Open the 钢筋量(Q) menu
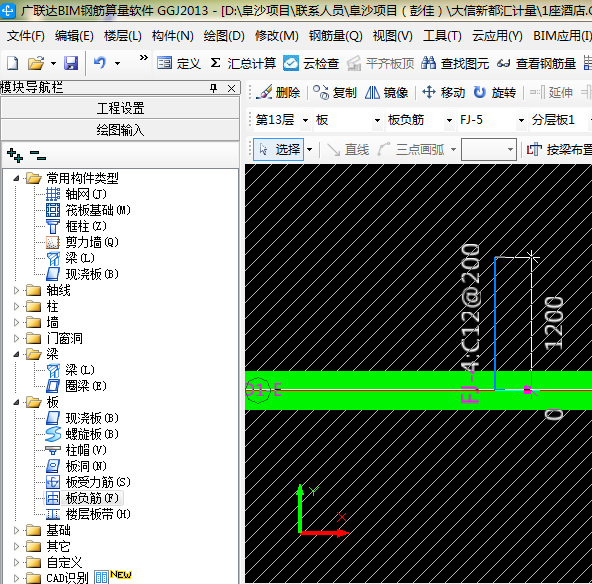 [x=335, y=36]
